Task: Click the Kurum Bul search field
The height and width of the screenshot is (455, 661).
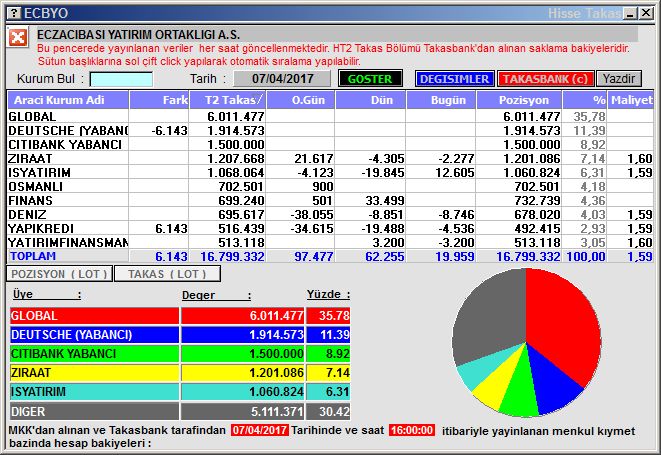Action: (x=121, y=79)
